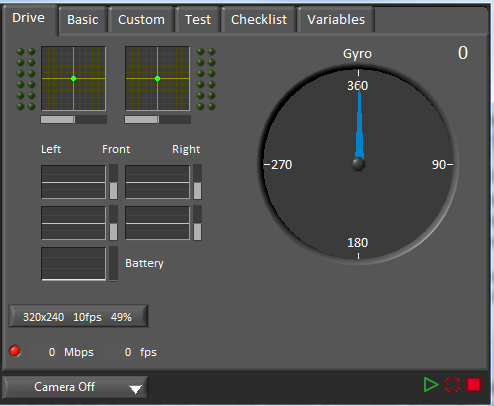Click the dark red record circle icon
Screen dimensions: 494x406
click(452, 385)
